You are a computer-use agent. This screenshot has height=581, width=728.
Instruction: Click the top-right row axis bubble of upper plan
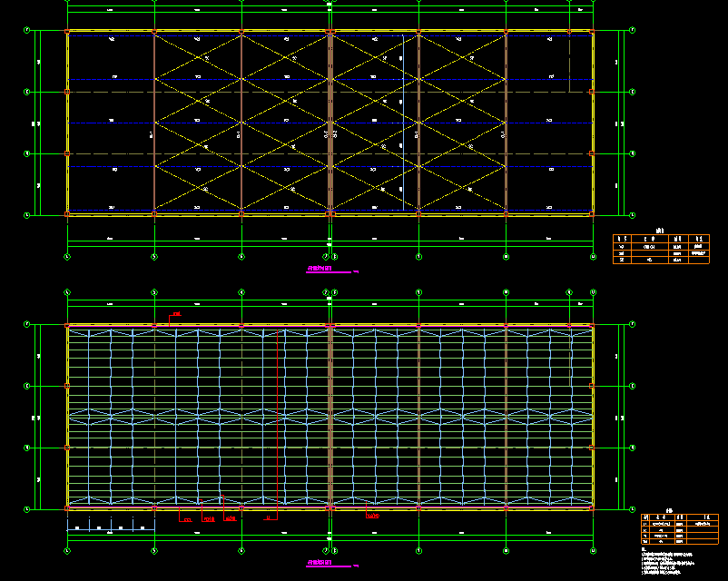pyautogui.click(x=633, y=31)
